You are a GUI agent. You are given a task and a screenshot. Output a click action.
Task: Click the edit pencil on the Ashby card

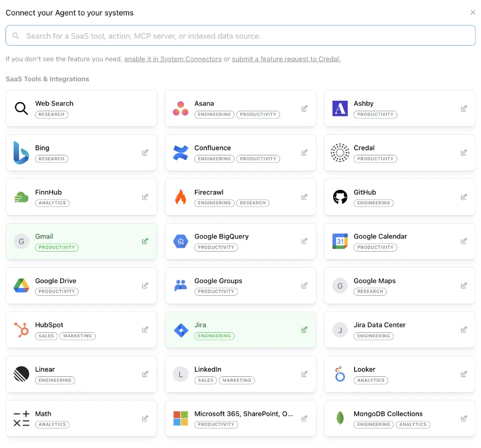[463, 108]
